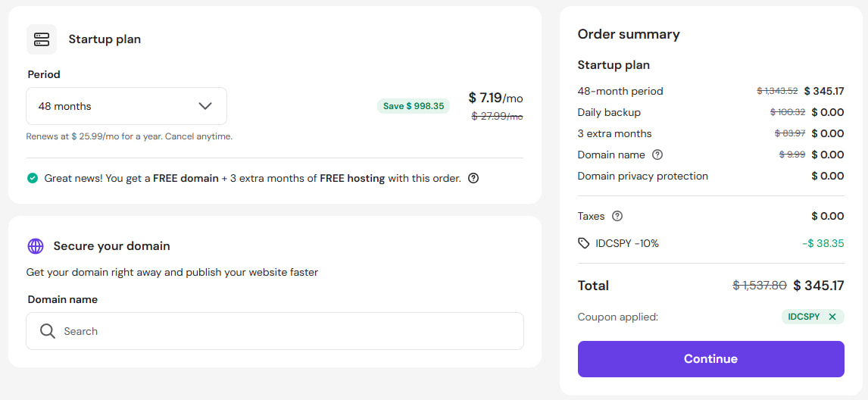The width and height of the screenshot is (868, 400).
Task: Click the Order summary heading
Action: 629,34
